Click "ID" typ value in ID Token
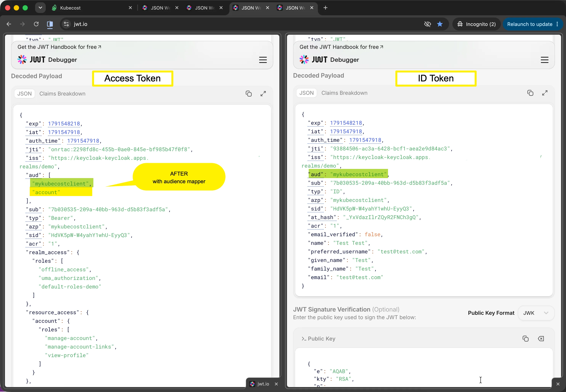The image size is (566, 392). [x=336, y=192]
